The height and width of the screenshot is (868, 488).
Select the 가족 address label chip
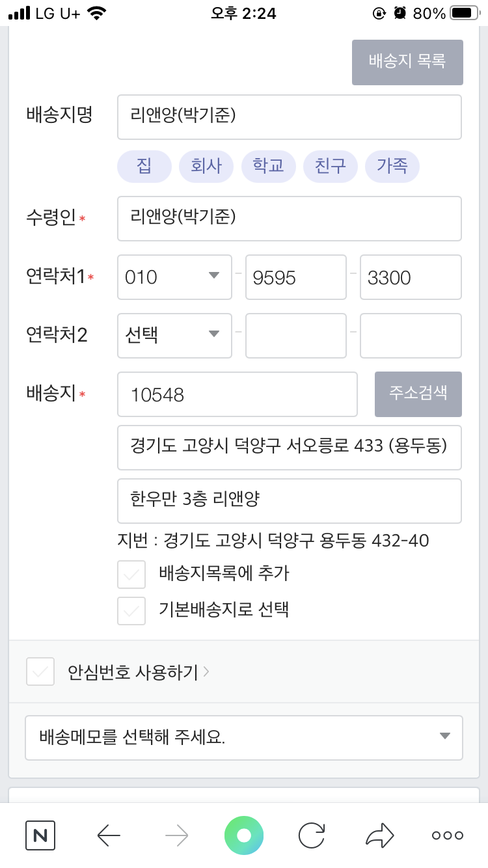[392, 166]
